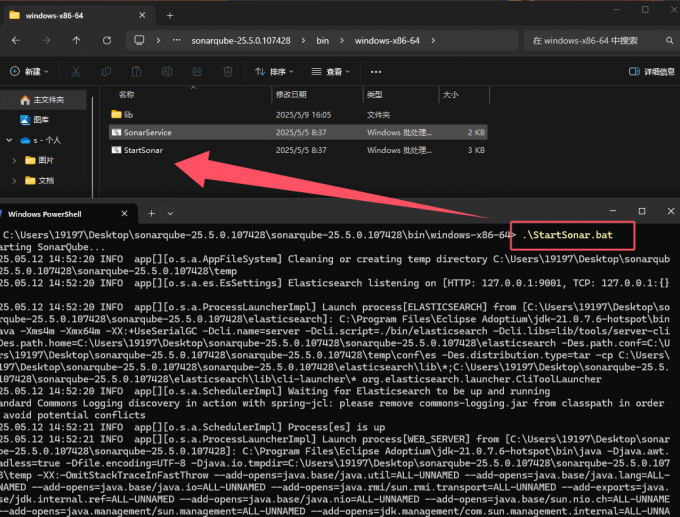
Task: Click the '3 KB' size cell
Action: (x=476, y=150)
